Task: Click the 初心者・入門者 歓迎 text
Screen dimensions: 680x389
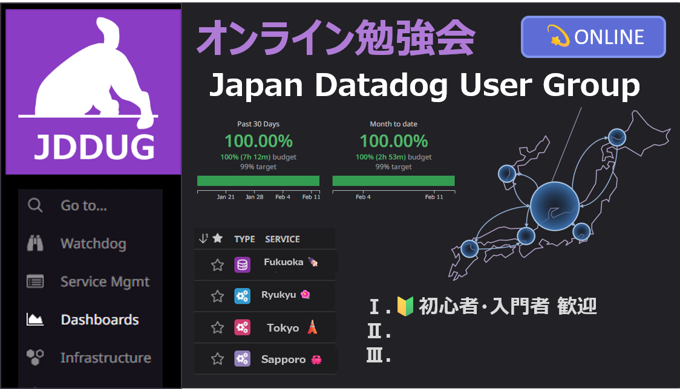Action: click(x=507, y=306)
